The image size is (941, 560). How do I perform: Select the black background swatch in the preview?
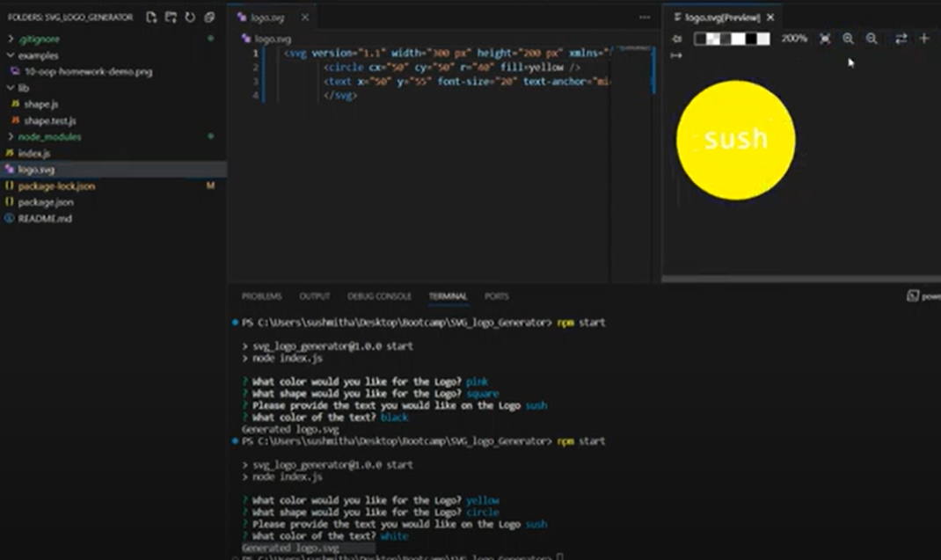(x=749, y=39)
